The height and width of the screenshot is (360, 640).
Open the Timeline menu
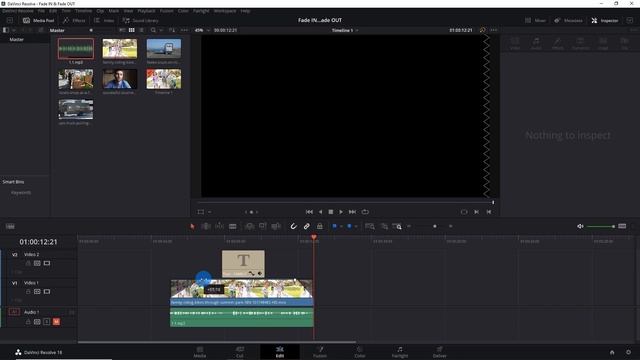coord(83,11)
